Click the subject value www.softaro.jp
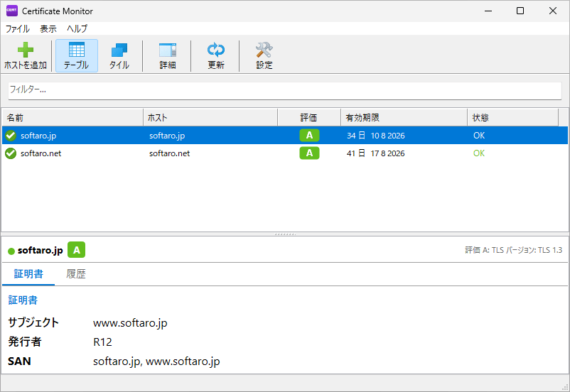Screen dimensions: 570x392 click(130, 323)
